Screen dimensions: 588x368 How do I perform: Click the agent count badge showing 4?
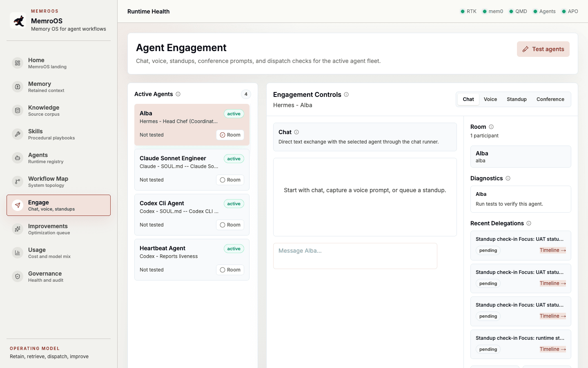tap(246, 94)
